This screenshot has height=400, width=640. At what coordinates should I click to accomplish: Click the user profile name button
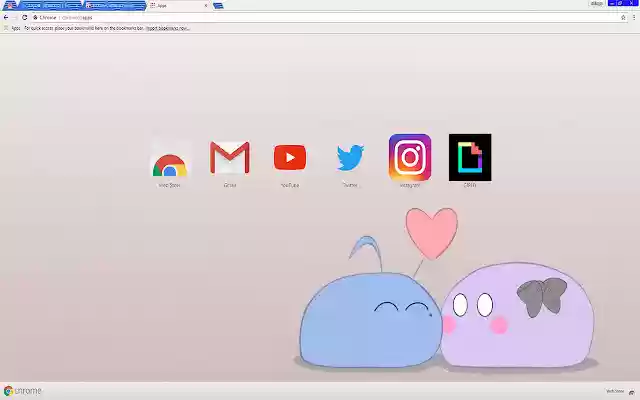click(x=597, y=3)
